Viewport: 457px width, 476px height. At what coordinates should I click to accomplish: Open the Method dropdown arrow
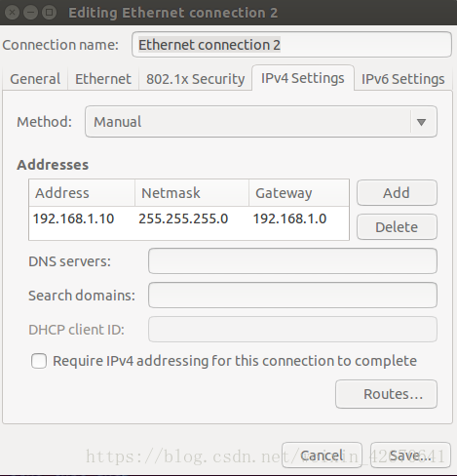[422, 122]
